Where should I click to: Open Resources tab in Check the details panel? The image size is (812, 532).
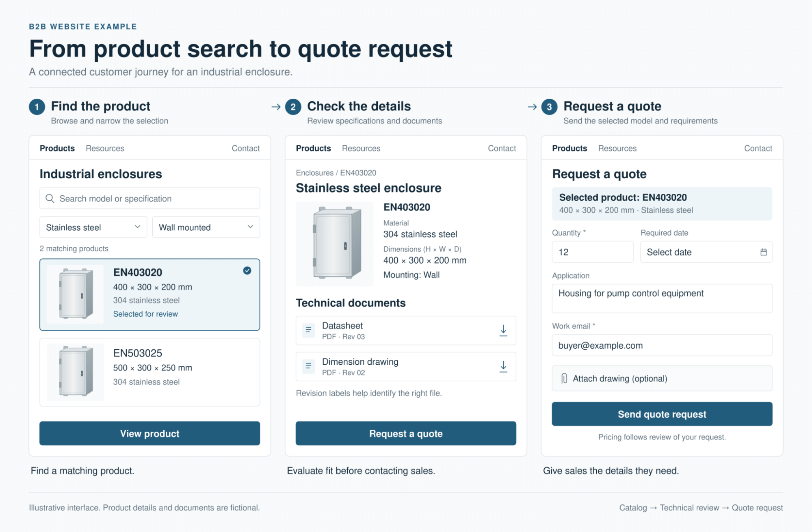361,148
